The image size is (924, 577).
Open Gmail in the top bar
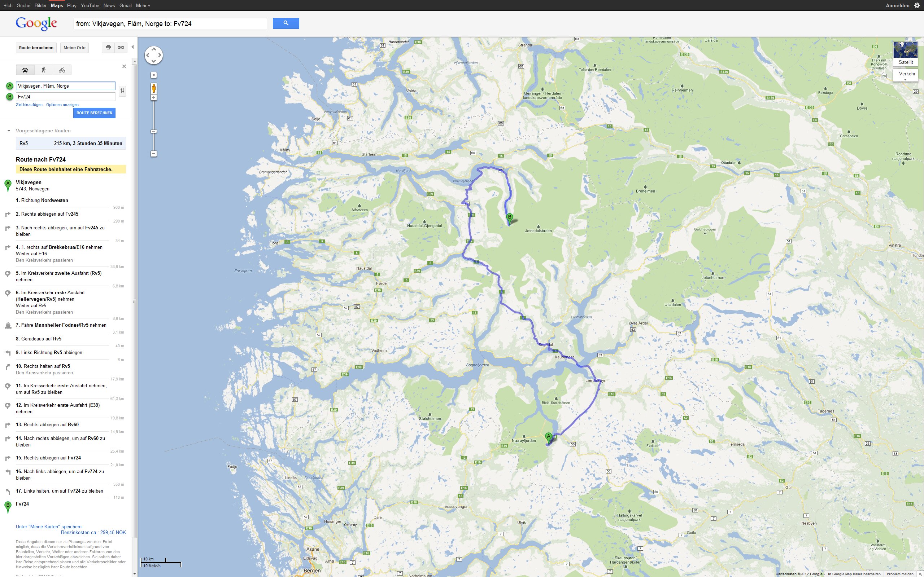click(x=125, y=5)
